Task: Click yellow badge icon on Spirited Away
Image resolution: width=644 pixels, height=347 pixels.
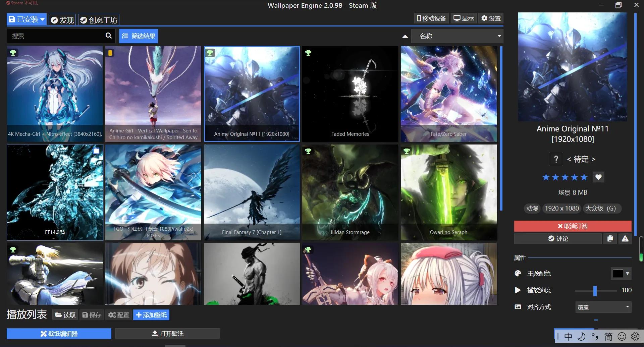Action: [110, 53]
